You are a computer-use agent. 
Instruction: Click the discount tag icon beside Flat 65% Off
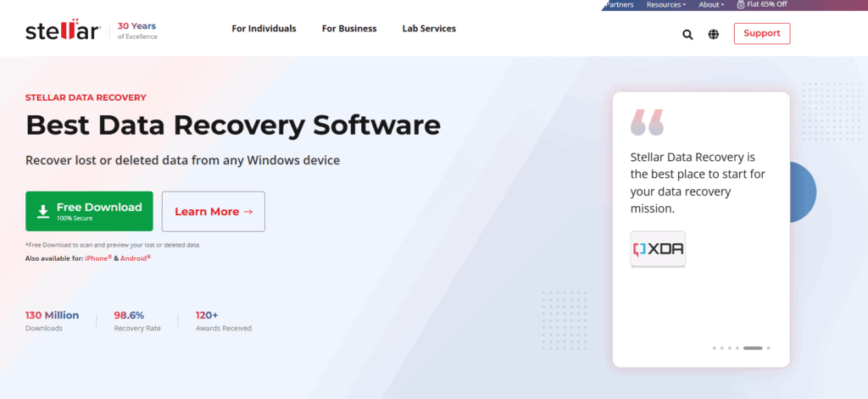741,4
